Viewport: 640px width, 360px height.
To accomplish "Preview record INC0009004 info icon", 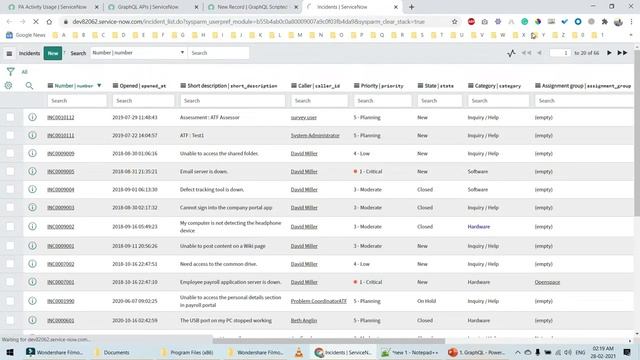I will coord(32,189).
